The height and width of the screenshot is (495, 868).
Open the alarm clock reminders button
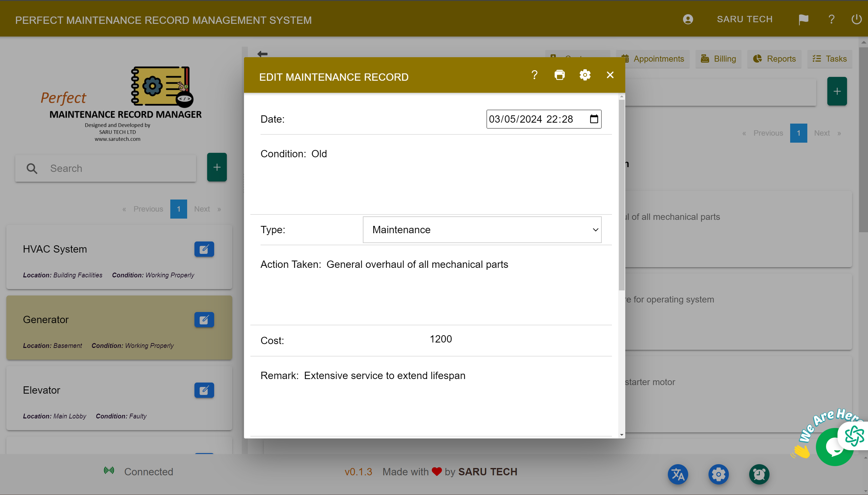(759, 475)
